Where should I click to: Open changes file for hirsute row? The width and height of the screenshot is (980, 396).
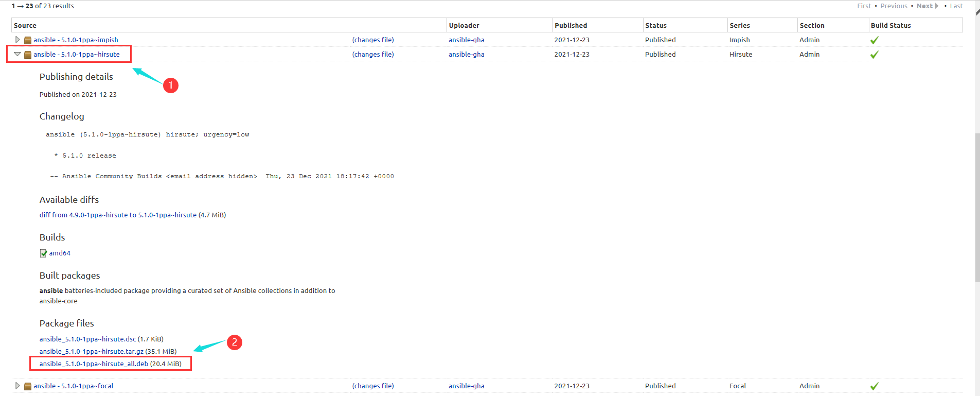click(x=373, y=54)
